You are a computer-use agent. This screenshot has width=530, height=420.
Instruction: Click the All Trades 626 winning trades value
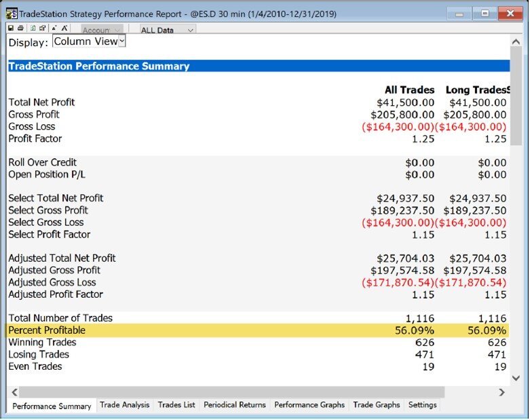425,343
